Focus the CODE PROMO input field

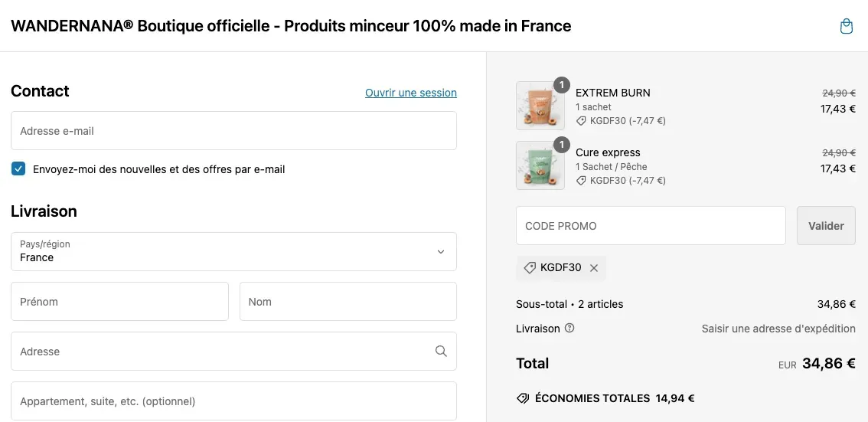[x=651, y=225]
